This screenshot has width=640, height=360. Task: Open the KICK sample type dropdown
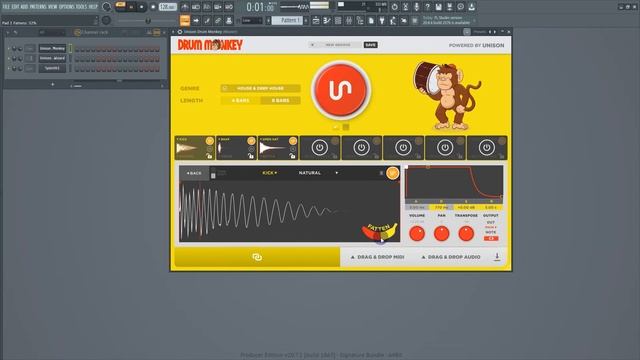click(269, 173)
